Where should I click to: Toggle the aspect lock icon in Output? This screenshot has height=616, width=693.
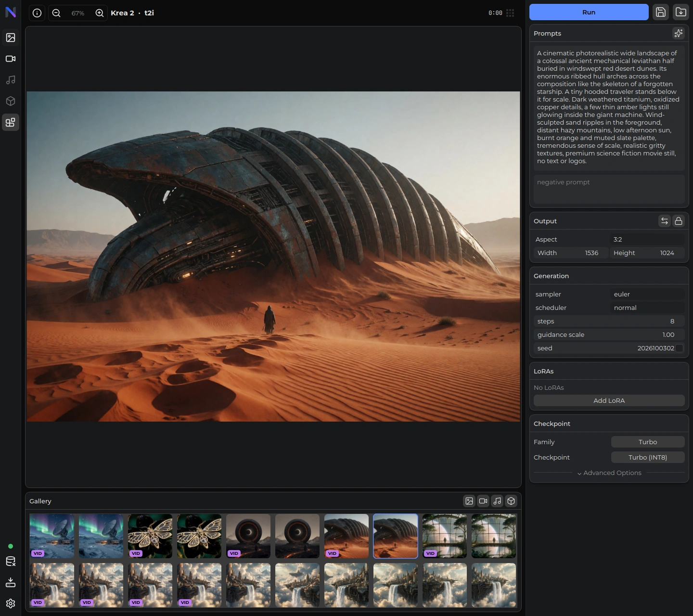point(679,221)
